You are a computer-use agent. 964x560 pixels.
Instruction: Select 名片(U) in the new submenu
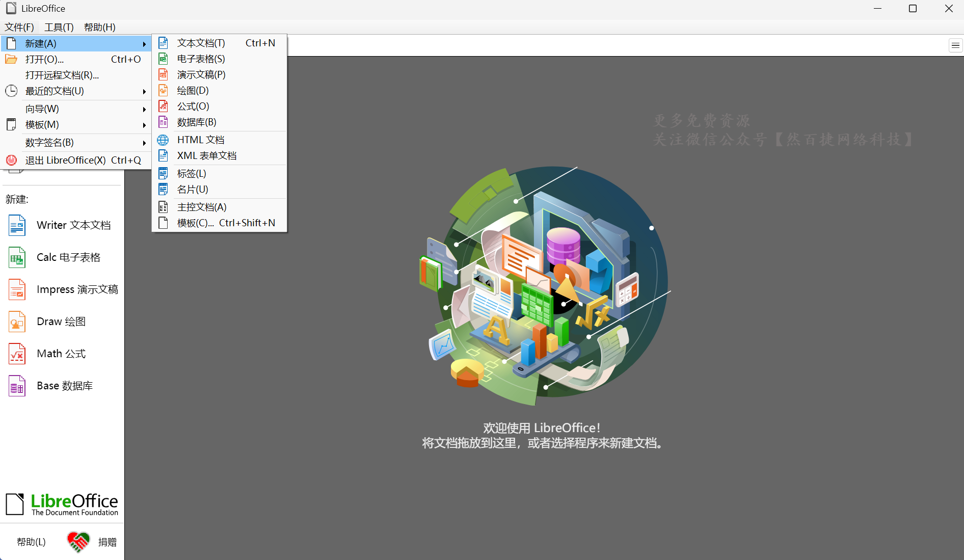pyautogui.click(x=220, y=189)
